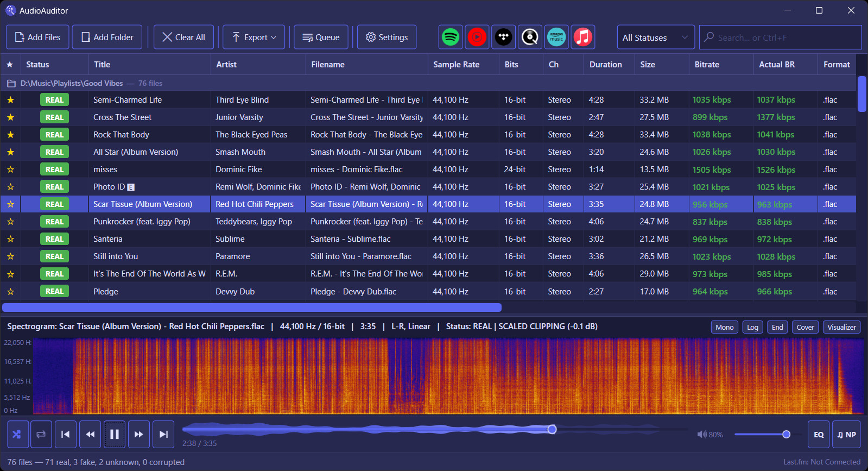Sort by the Bitrate column header
This screenshot has width=868, height=471.
point(707,64)
